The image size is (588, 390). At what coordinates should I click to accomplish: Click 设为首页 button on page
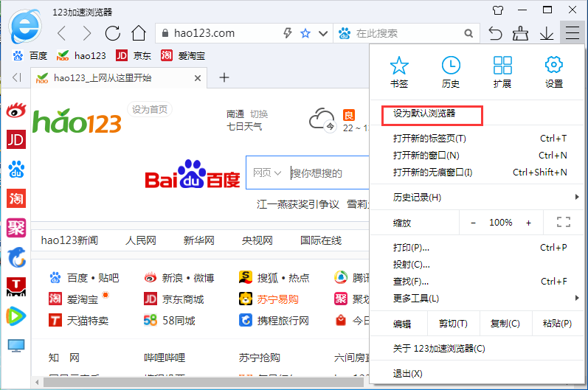pos(150,109)
